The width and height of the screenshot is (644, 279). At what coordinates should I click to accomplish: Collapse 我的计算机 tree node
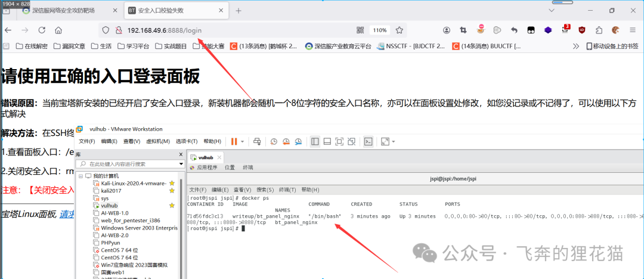80,176
